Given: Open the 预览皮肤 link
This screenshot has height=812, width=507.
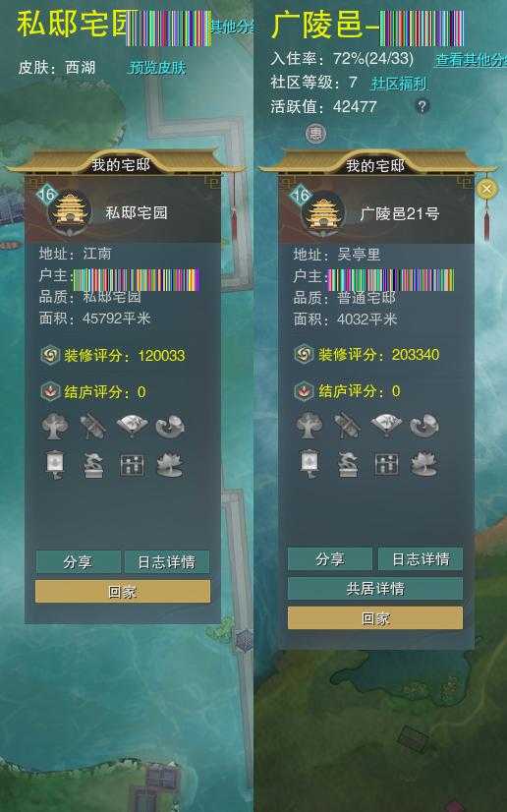Looking at the screenshot, I should pos(157,67).
